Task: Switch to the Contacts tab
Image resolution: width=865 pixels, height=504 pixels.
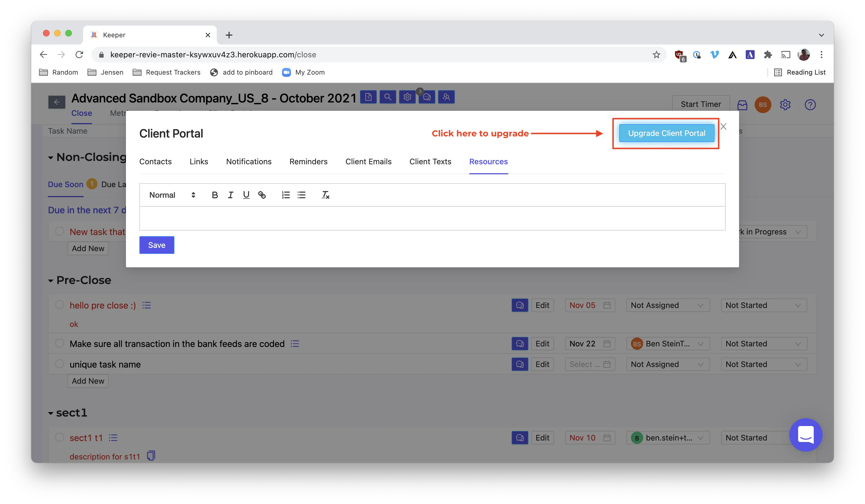Action: pyautogui.click(x=155, y=162)
